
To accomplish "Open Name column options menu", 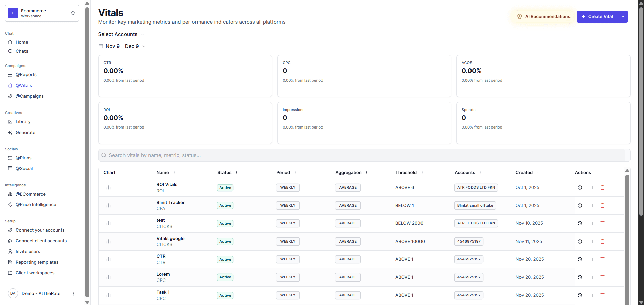I will (x=174, y=173).
